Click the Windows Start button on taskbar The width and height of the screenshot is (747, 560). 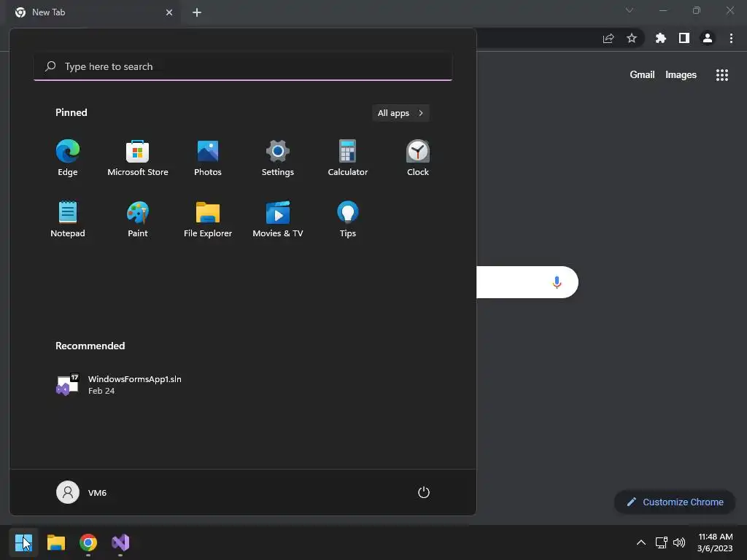point(24,542)
